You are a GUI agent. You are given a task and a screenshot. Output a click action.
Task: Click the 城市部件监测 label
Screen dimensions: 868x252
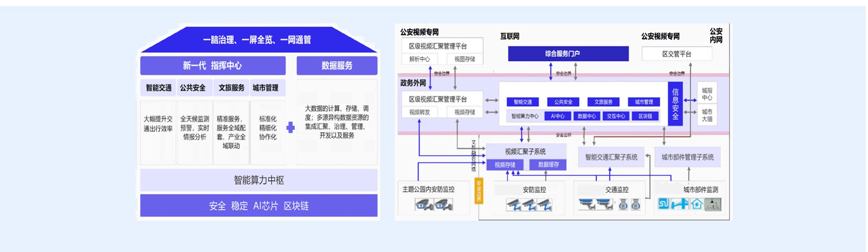click(701, 190)
